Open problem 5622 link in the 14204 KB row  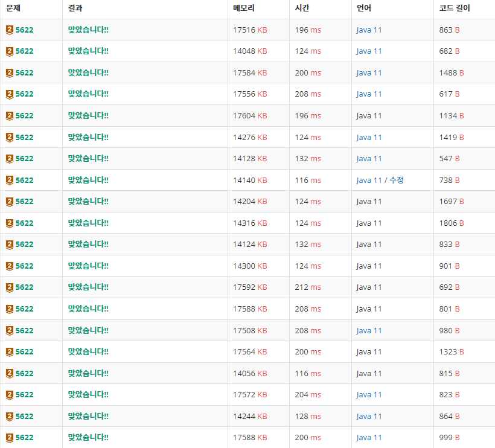point(24,202)
